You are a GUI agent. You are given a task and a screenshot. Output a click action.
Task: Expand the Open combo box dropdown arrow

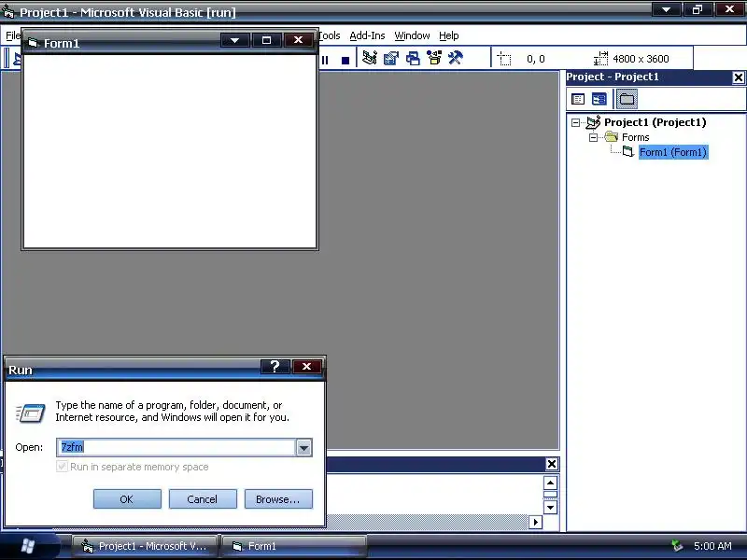click(304, 448)
